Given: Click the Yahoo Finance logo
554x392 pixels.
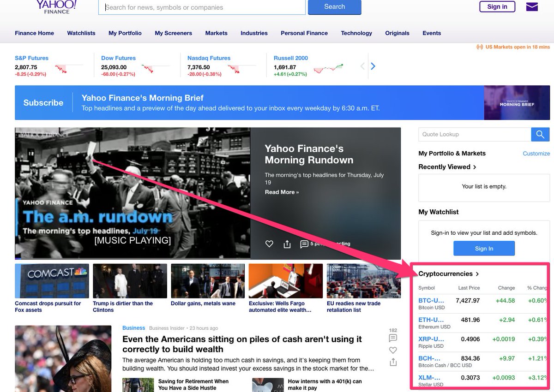Looking at the screenshot, I should click(x=57, y=6).
